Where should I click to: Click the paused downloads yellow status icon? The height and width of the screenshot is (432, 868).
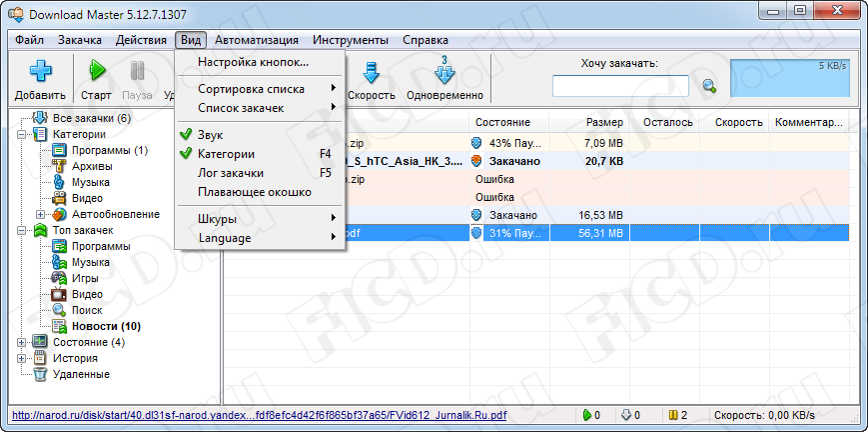pos(673,415)
